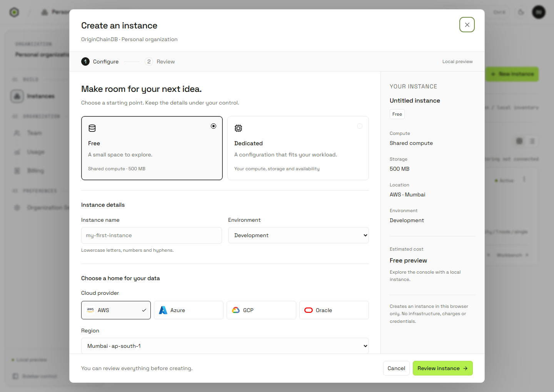Click the "Free" badge in the summary panel

[397, 114]
